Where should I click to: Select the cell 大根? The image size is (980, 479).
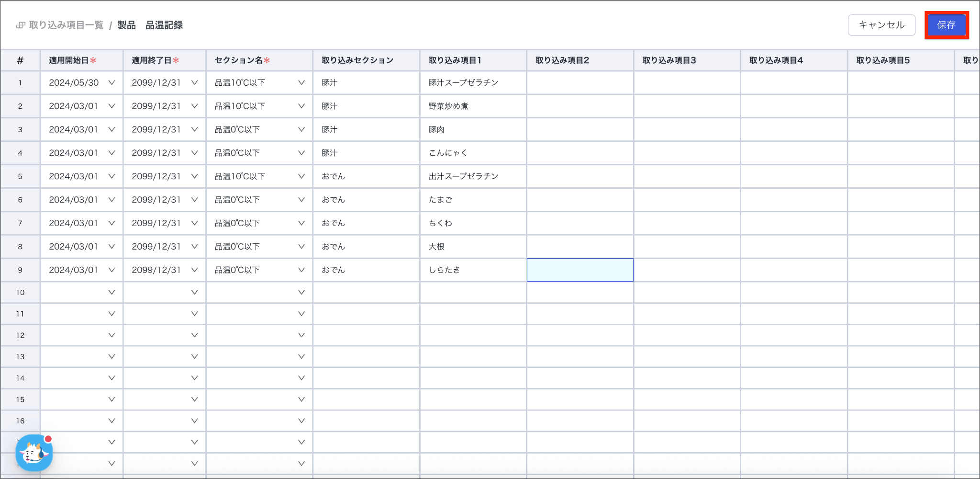[x=473, y=247]
